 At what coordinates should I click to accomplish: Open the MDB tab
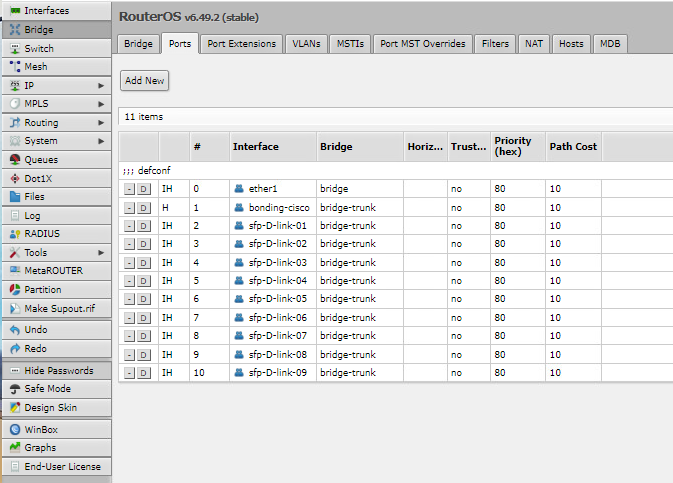(x=610, y=44)
